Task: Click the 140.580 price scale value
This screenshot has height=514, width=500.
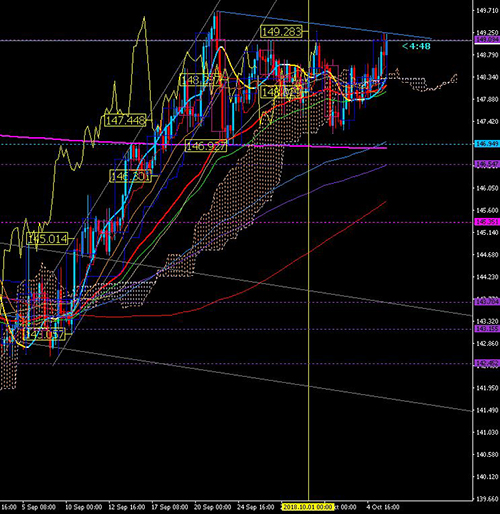Action: pos(487,454)
